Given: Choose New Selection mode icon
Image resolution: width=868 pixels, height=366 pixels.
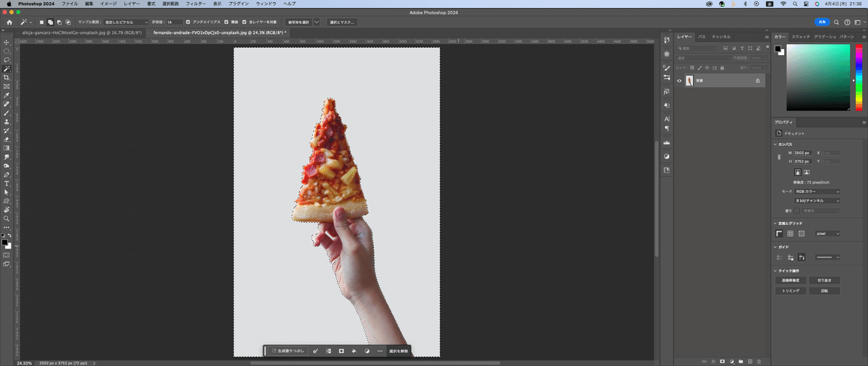Looking at the screenshot, I should (42, 22).
